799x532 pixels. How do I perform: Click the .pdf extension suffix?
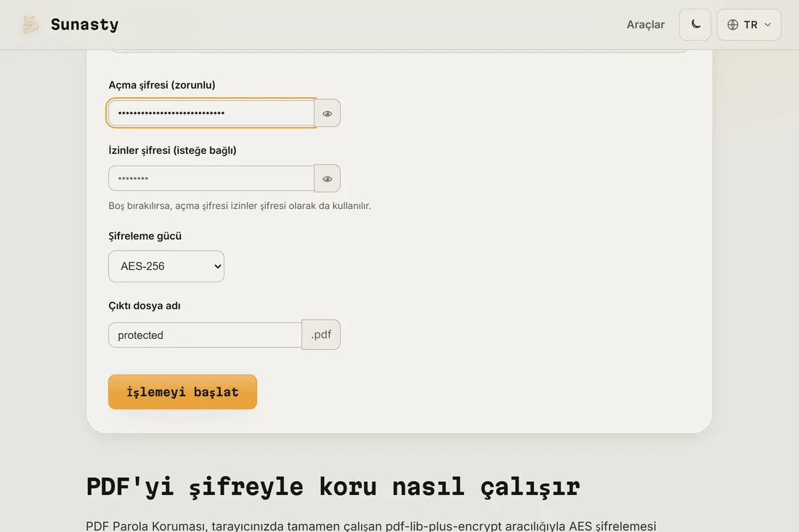click(x=321, y=335)
